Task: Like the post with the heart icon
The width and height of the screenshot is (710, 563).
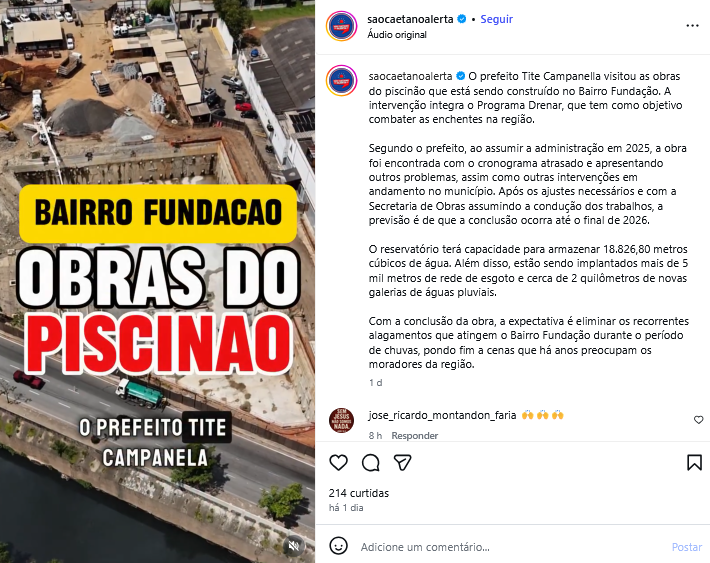Action: [338, 462]
